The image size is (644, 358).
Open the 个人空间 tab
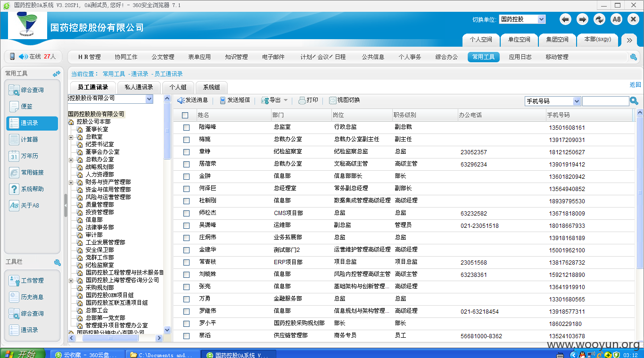481,40
